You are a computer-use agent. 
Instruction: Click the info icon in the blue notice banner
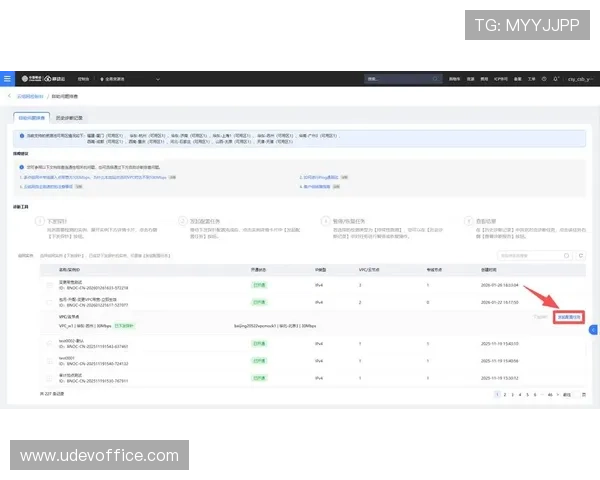coord(20,133)
